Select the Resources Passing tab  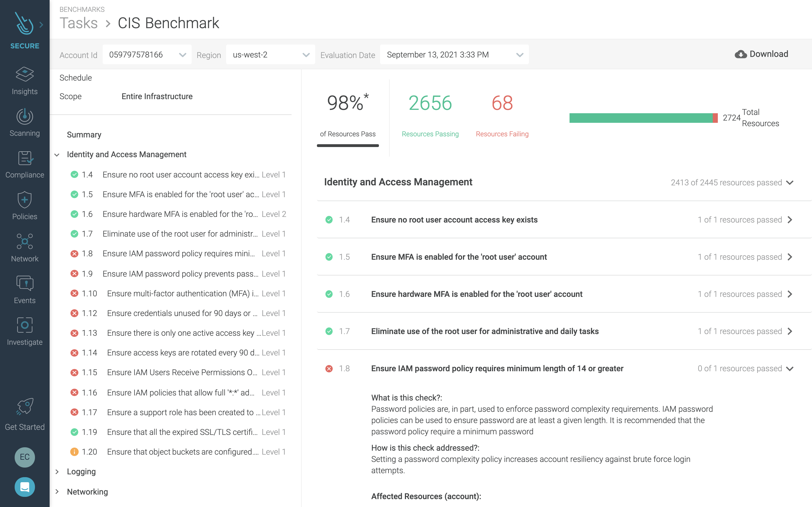click(430, 117)
